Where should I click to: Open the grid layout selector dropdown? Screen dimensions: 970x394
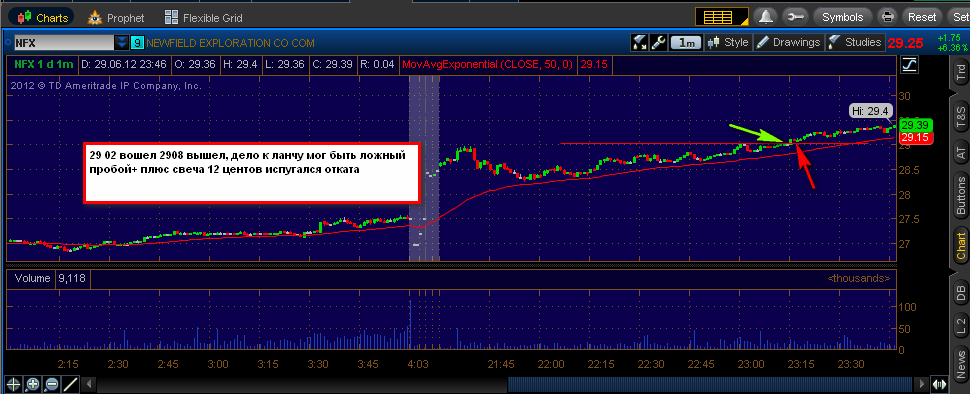click(722, 17)
